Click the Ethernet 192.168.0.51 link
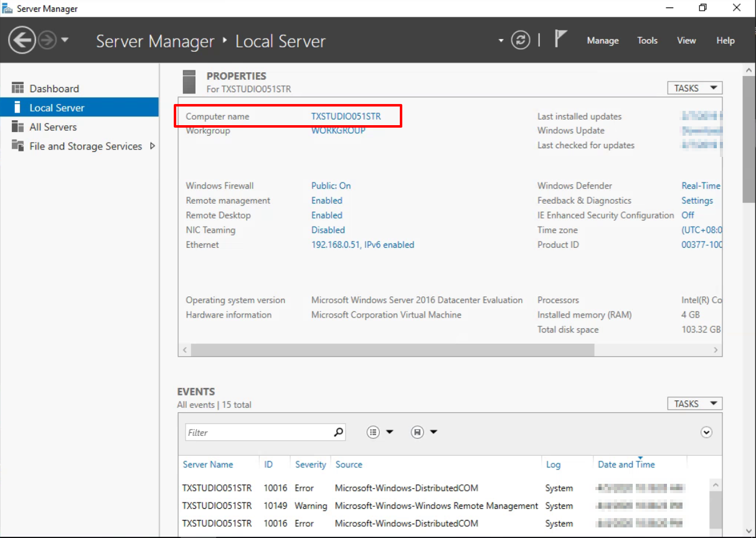The width and height of the screenshot is (756, 538). pos(362,245)
